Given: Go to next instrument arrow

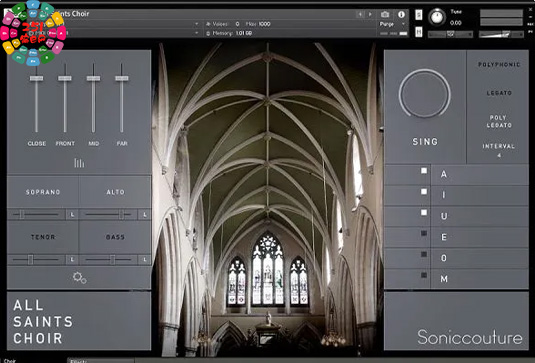Looking at the screenshot, I should [370, 14].
